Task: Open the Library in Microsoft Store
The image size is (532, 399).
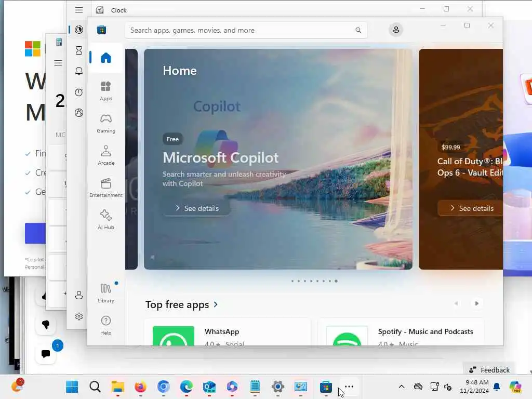Action: coord(106,293)
